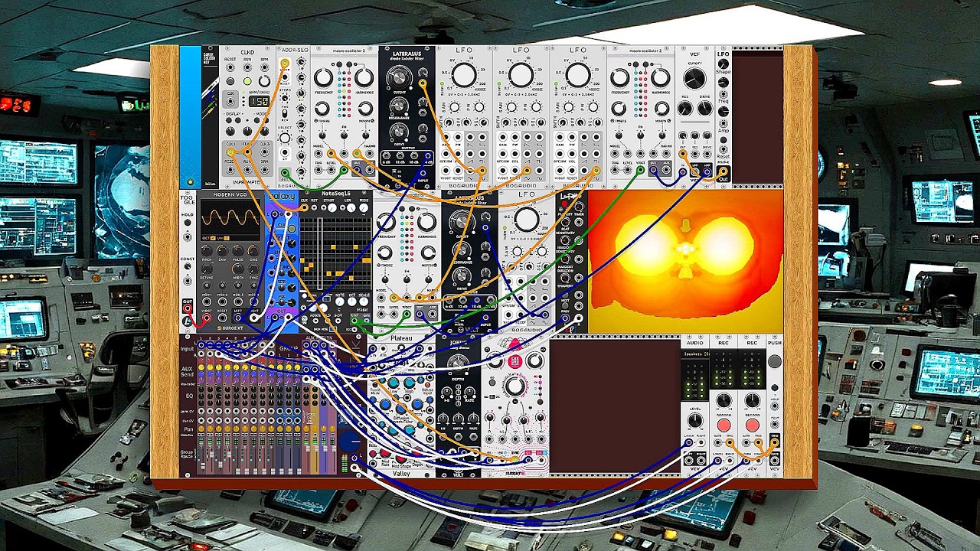This screenshot has width=980, height=551.
Task: Click the ADDR-SEQ RESET input jack
Action: pos(285,77)
